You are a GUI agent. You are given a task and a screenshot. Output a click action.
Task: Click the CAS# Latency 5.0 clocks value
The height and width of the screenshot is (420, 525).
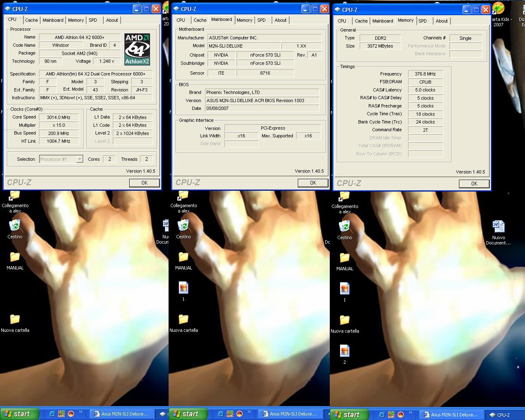tap(425, 90)
